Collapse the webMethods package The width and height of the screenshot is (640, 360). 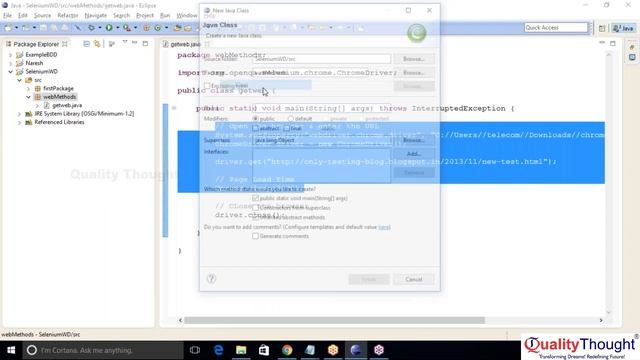click(x=28, y=97)
